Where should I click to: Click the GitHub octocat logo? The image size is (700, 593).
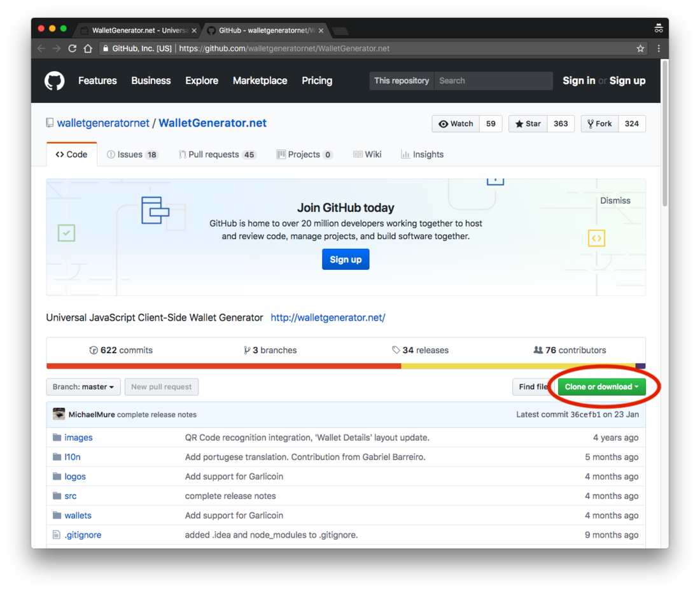55,81
